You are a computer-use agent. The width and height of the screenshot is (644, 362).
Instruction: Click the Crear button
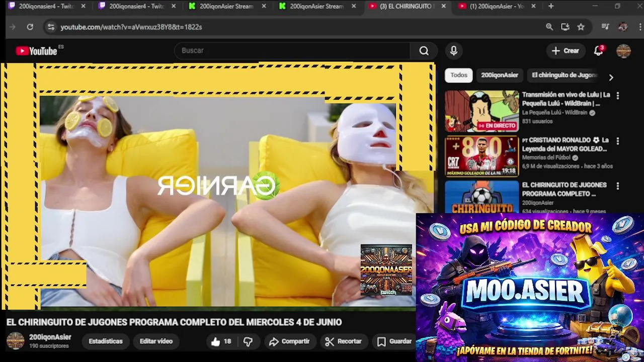pos(566,51)
